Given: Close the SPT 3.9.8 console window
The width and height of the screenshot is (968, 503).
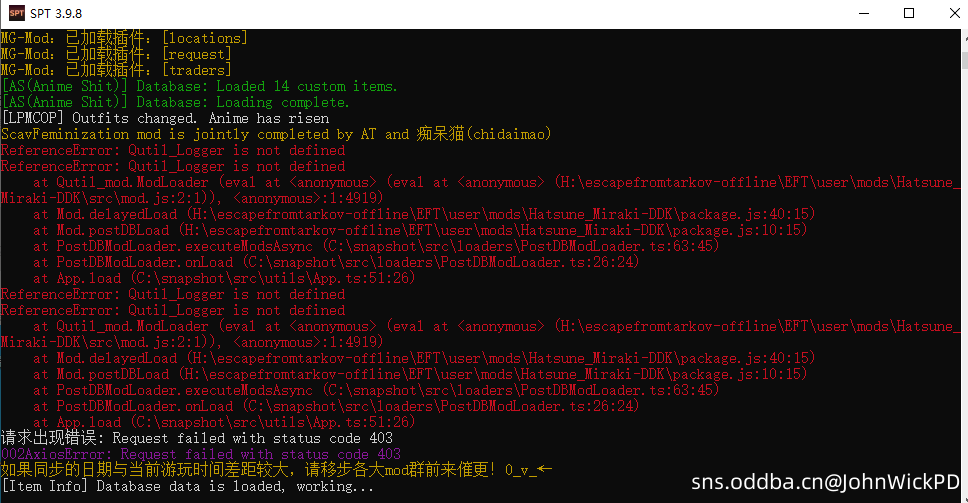Looking at the screenshot, I should [x=954, y=13].
